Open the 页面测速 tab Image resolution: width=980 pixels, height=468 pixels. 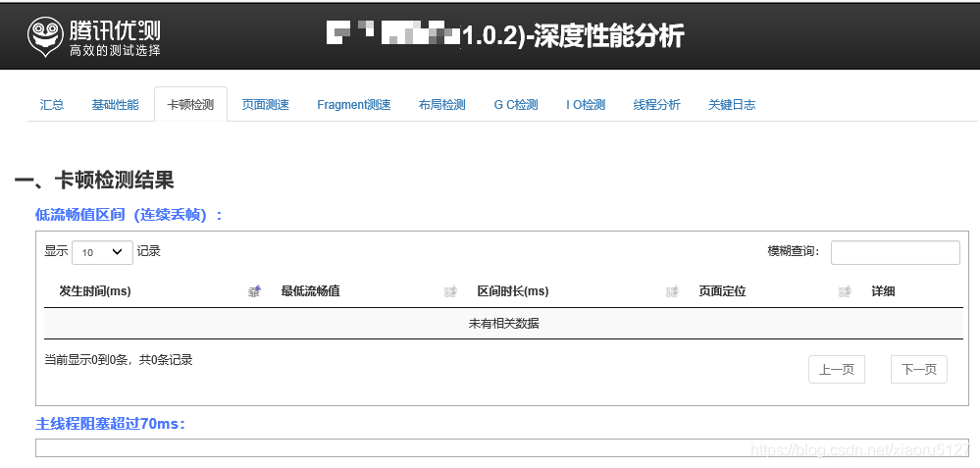[266, 104]
